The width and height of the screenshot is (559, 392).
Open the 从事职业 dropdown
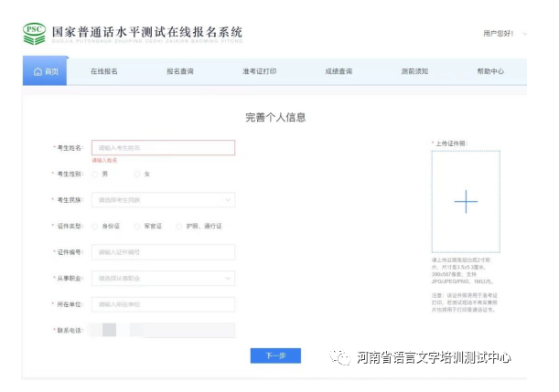coord(163,279)
